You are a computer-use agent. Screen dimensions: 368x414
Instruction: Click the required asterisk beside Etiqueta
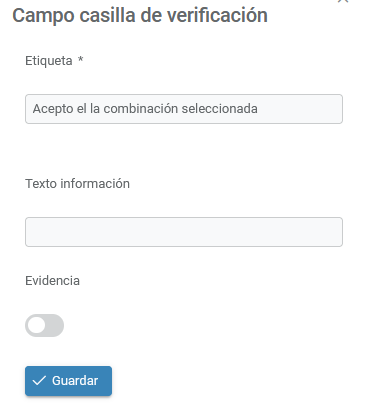tap(80, 59)
